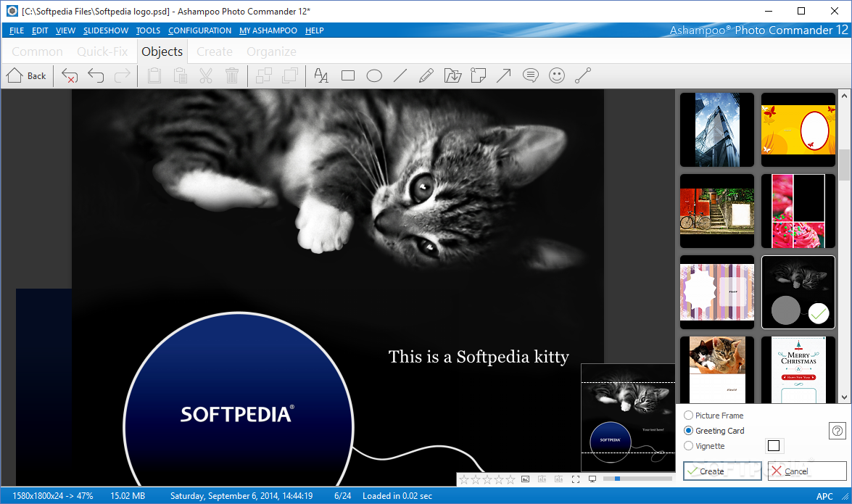852x504 pixels.
Task: Switch to the Common tab
Action: 37,51
